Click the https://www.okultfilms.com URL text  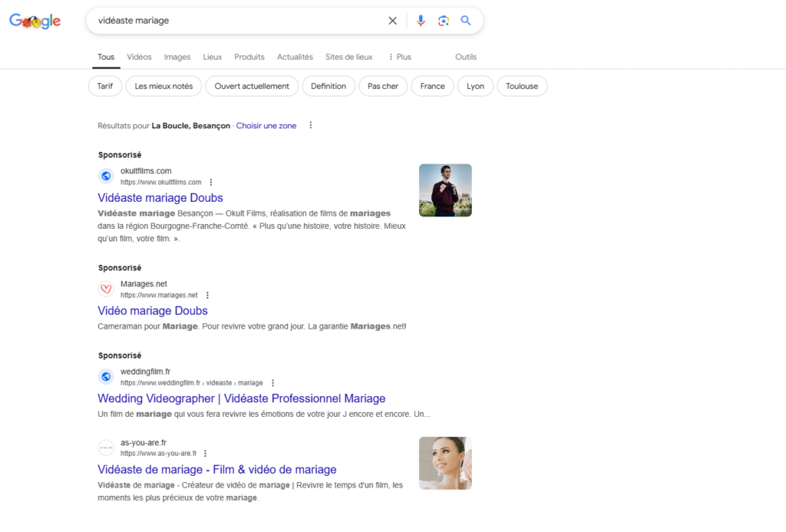[160, 183]
